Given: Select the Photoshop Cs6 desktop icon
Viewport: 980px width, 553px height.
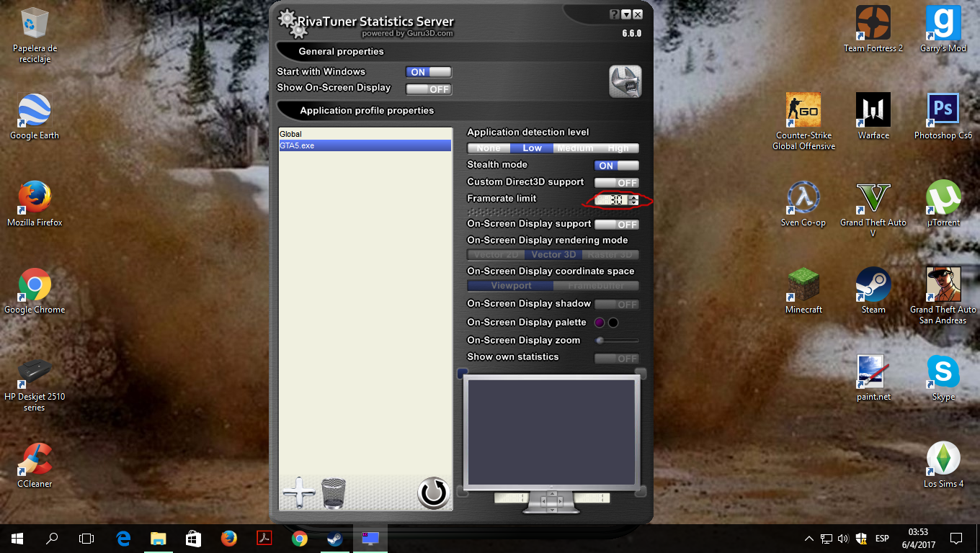Looking at the screenshot, I should click(943, 116).
